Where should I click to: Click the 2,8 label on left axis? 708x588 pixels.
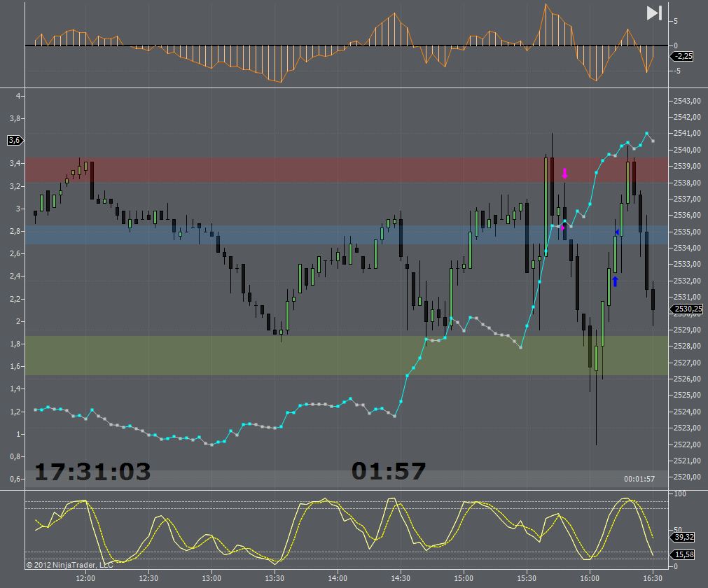click(x=15, y=231)
